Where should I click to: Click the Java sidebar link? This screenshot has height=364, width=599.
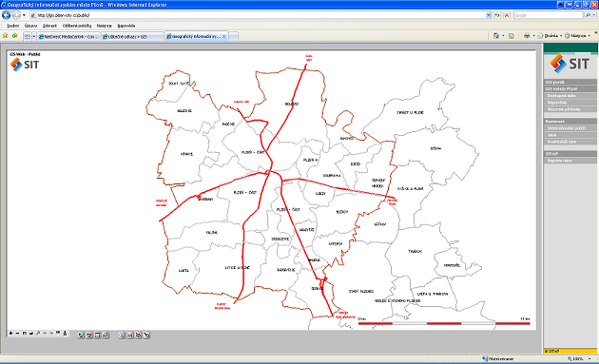click(x=570, y=135)
